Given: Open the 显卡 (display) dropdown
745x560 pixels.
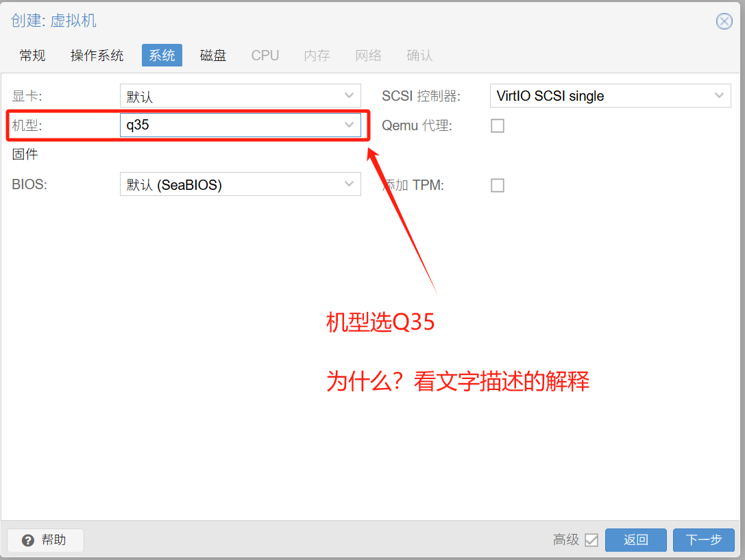Looking at the screenshot, I should coord(349,96).
